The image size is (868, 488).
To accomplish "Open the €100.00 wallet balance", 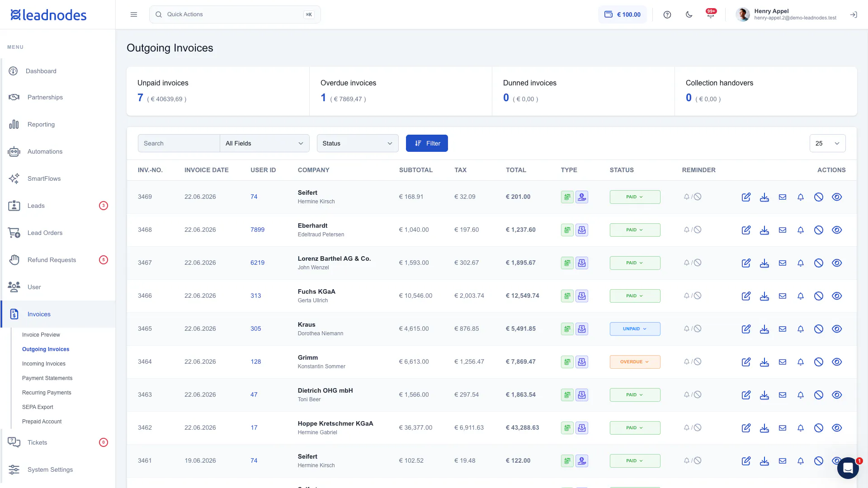I will [623, 14].
